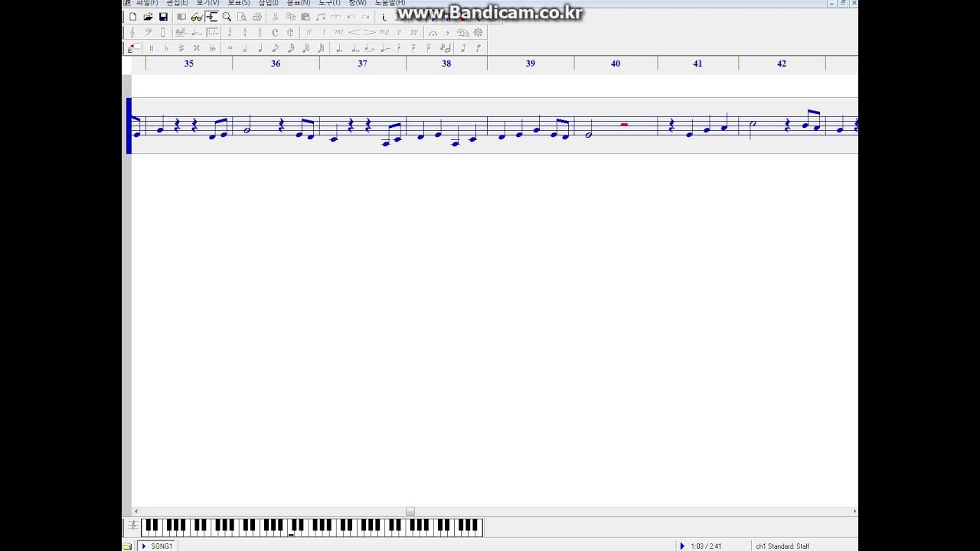Viewport: 980px width, 551px height.
Task: Jump to measure 39 marker
Action: [531, 64]
